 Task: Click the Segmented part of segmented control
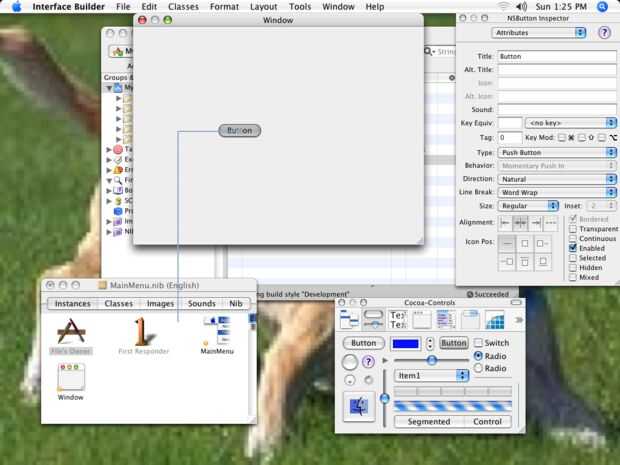(x=429, y=422)
